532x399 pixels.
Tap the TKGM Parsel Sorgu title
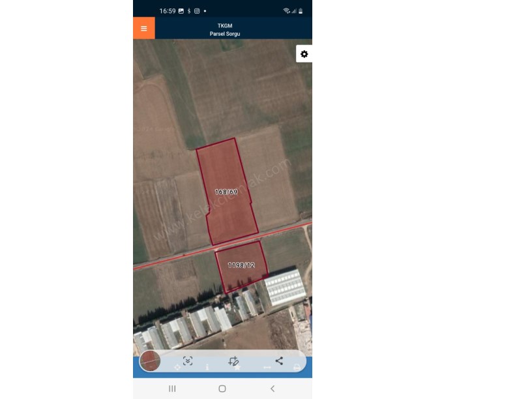pos(225,29)
